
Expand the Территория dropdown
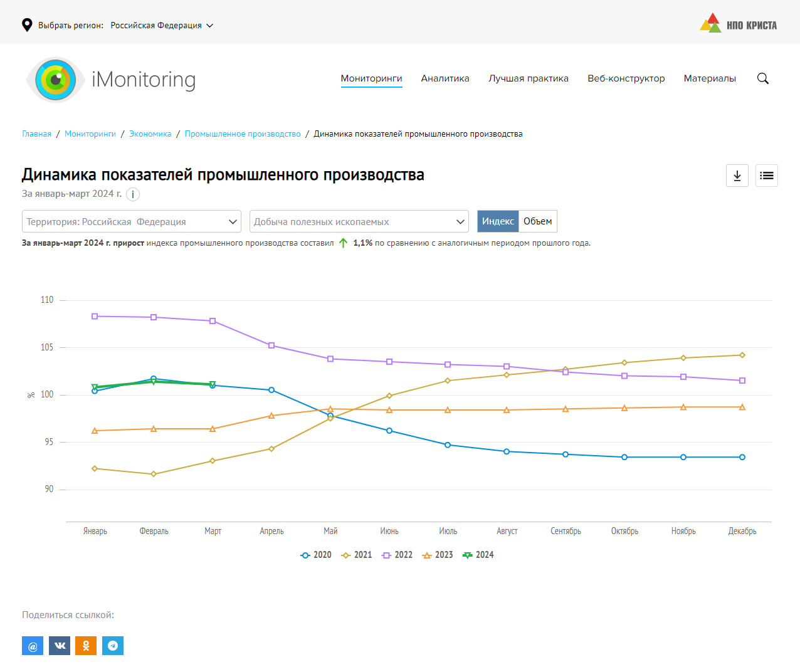(132, 221)
